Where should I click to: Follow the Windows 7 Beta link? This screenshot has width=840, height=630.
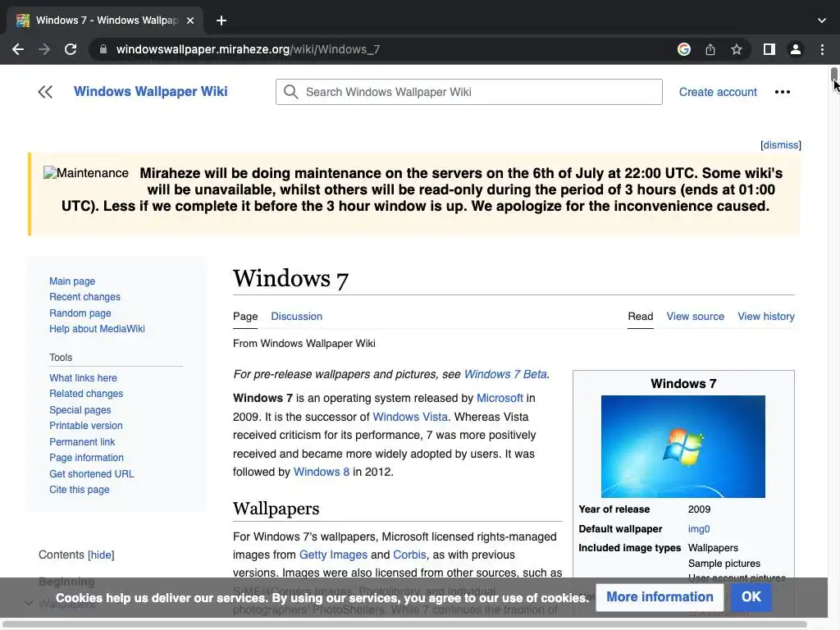tap(505, 374)
